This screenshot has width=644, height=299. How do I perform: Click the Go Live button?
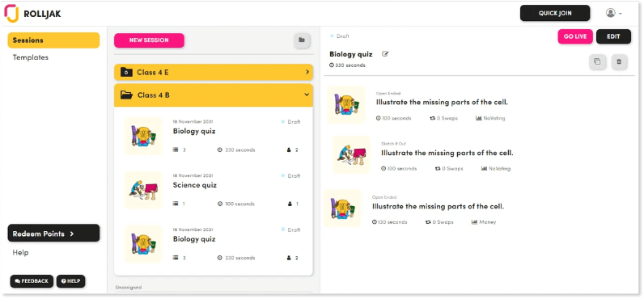click(575, 36)
